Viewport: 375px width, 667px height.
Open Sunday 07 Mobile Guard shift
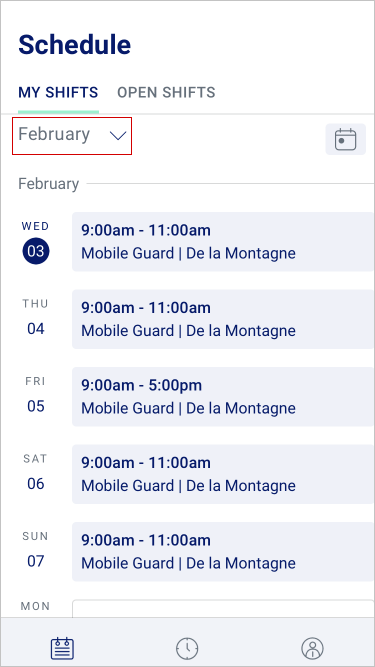[223, 551]
